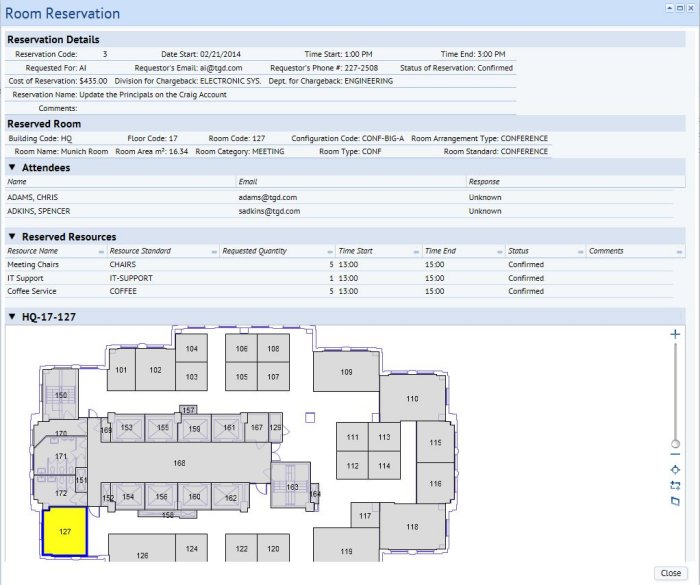Click the Status column header
The height and width of the screenshot is (585, 700).
[540, 251]
